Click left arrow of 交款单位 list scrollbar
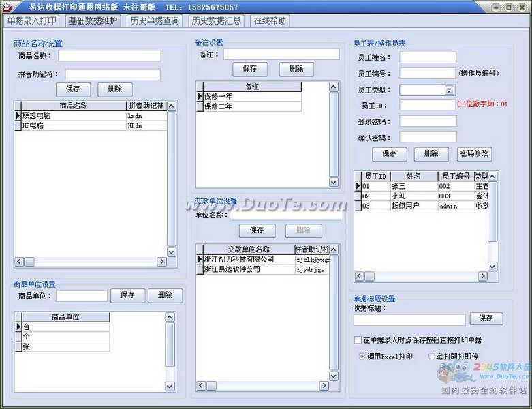 201,386
